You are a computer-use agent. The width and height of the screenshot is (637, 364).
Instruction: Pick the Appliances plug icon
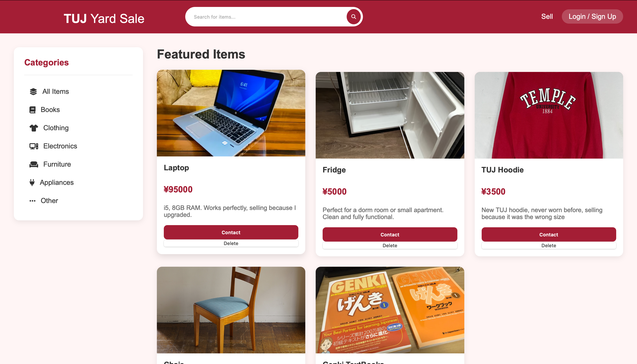coord(32,182)
